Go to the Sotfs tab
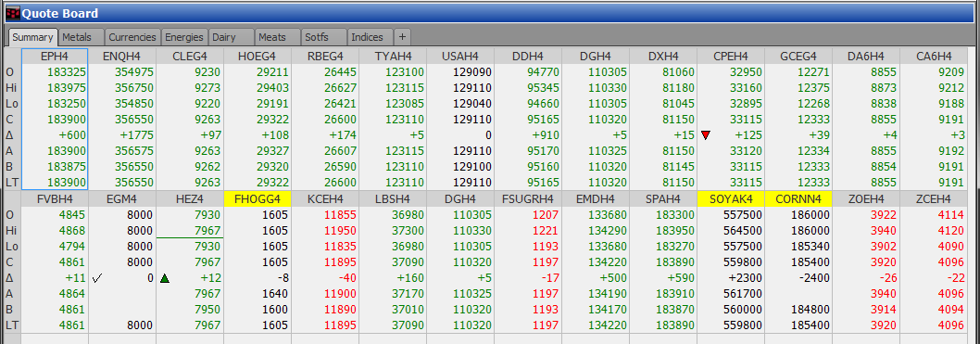The image size is (980, 344). point(324,37)
